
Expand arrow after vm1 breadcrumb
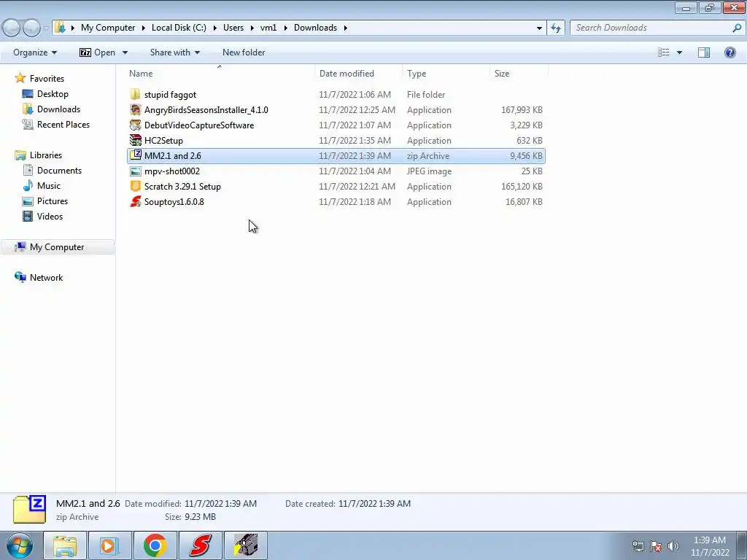[x=285, y=28]
